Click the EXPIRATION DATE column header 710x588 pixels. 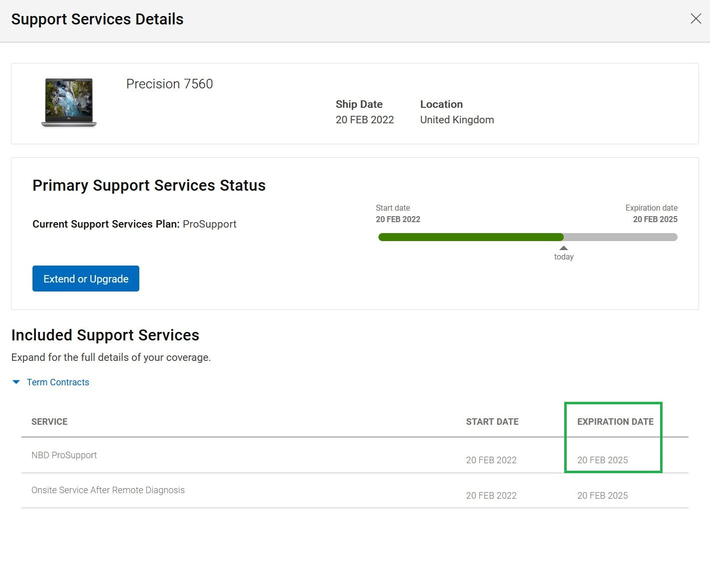click(x=615, y=422)
